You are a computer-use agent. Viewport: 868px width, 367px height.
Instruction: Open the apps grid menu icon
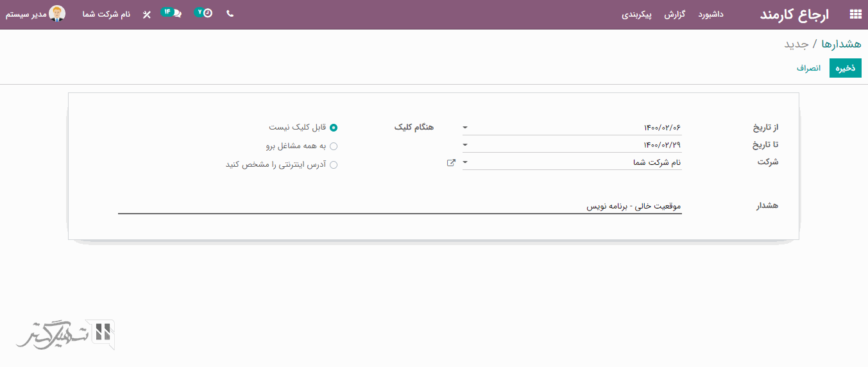click(855, 14)
